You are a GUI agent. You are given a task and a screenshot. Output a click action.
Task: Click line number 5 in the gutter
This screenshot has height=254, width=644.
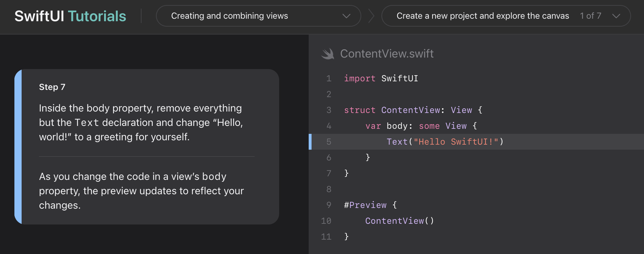tap(328, 142)
